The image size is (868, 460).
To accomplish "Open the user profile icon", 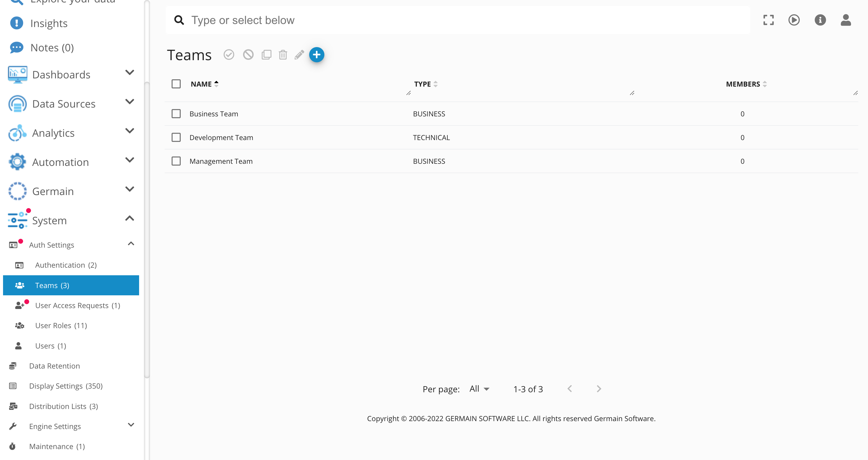I will (x=846, y=20).
